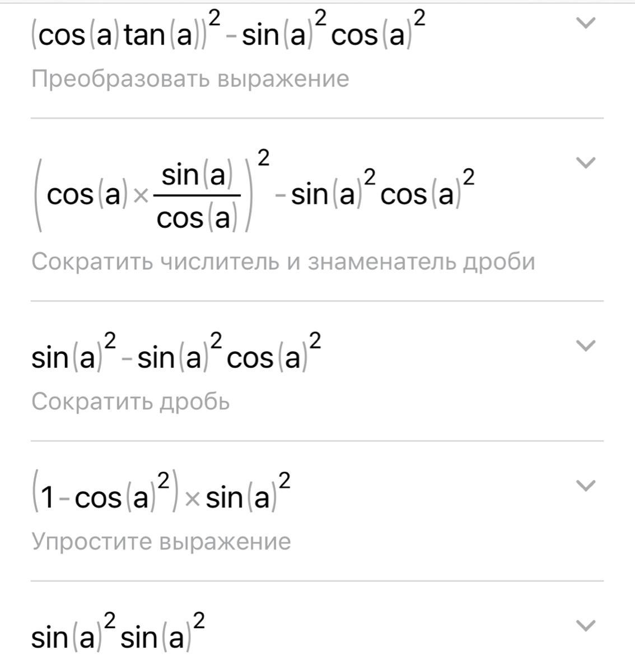Tap the squared exponent outside the fraction parentheses
The image size is (635, 672).
pyautogui.click(x=263, y=158)
